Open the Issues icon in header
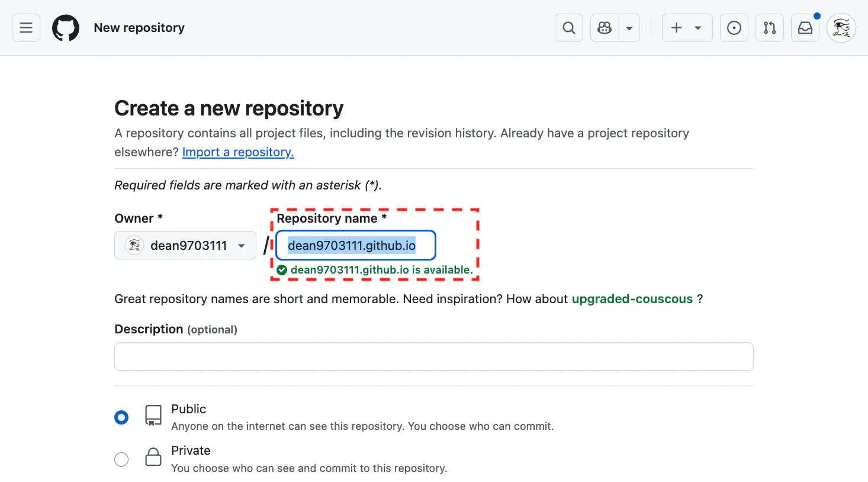This screenshot has width=868, height=482. point(734,28)
